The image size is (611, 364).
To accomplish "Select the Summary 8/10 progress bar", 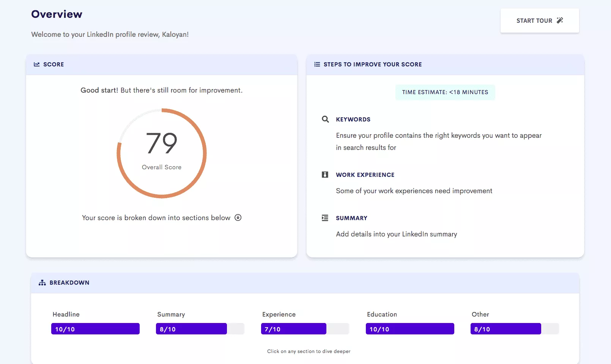I will click(x=200, y=329).
